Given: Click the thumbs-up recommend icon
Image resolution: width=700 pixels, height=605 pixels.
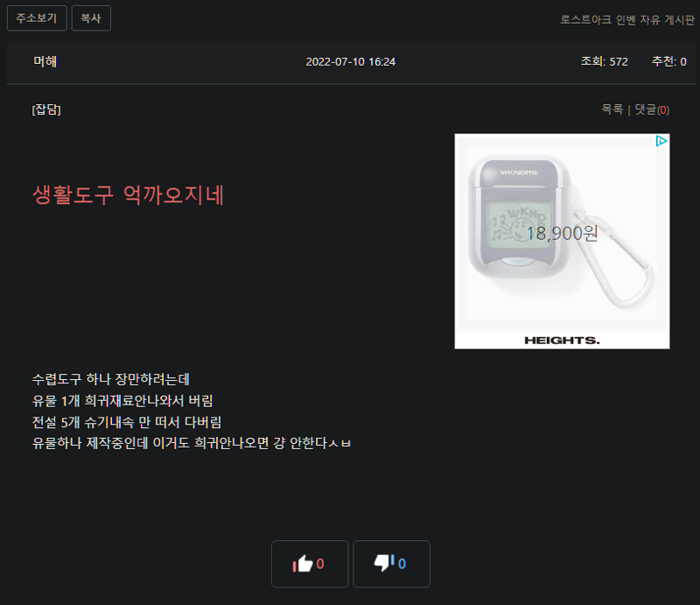Looking at the screenshot, I should tap(303, 564).
